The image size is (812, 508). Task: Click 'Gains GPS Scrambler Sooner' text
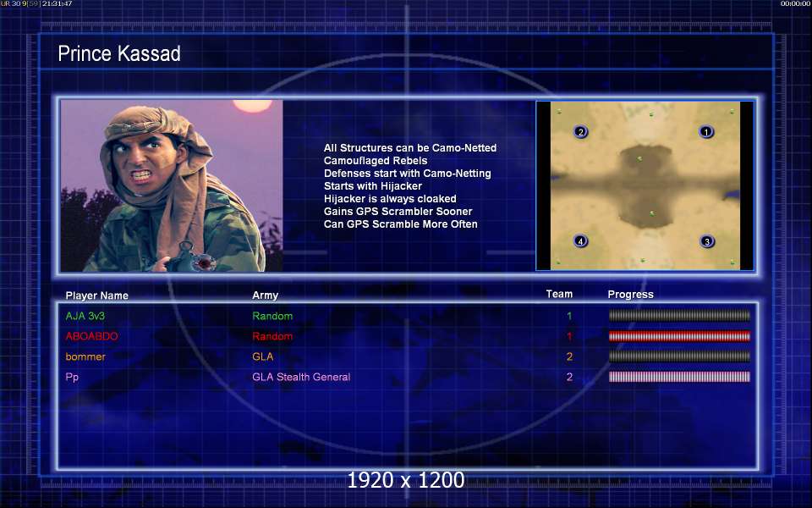click(x=398, y=212)
